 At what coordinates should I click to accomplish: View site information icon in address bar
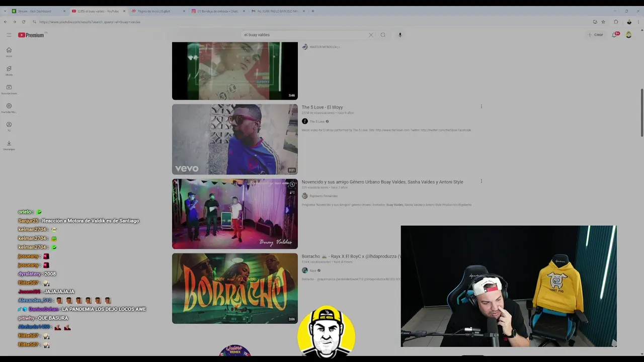(34, 22)
